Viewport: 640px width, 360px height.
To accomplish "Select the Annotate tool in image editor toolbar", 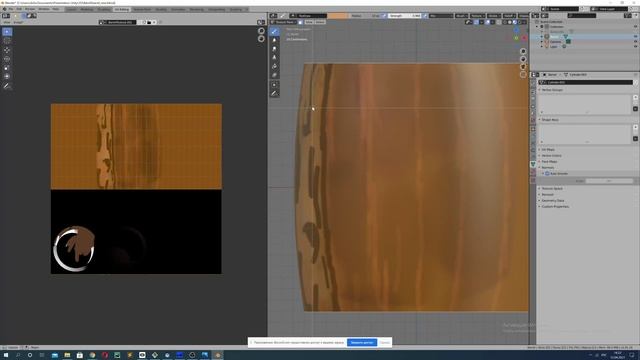I will click(x=7, y=86).
